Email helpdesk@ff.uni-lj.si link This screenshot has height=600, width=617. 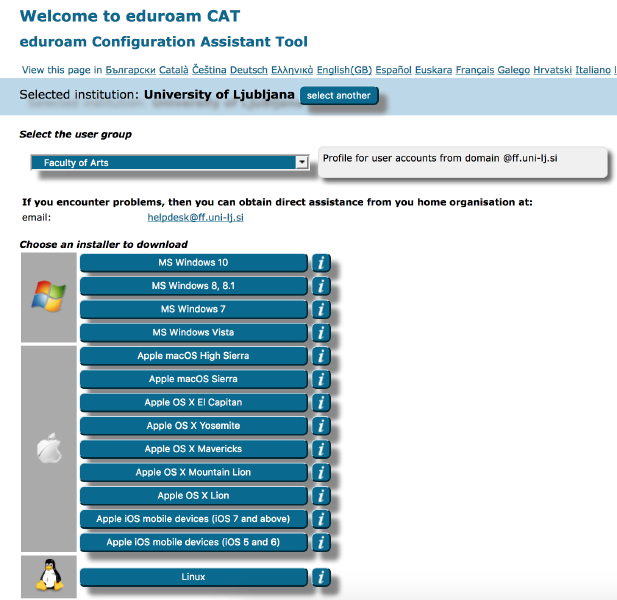click(196, 217)
